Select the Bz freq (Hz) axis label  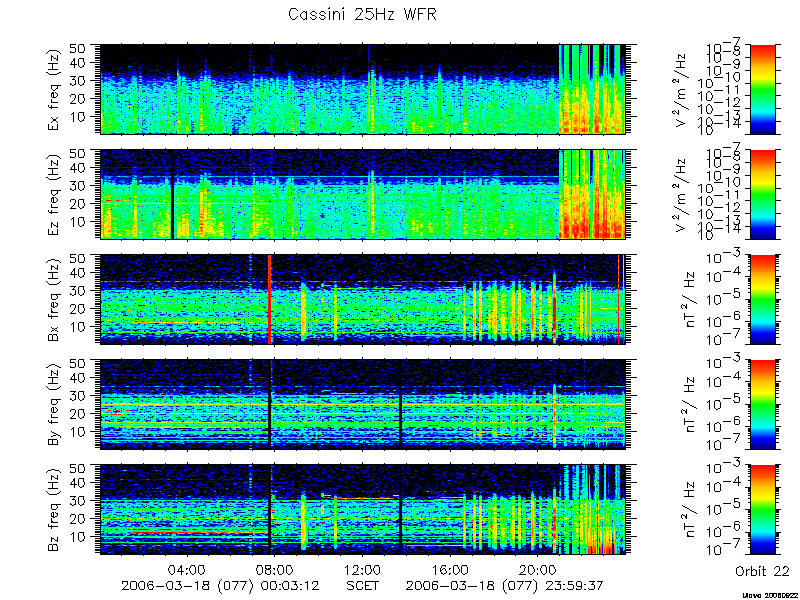coord(54,510)
